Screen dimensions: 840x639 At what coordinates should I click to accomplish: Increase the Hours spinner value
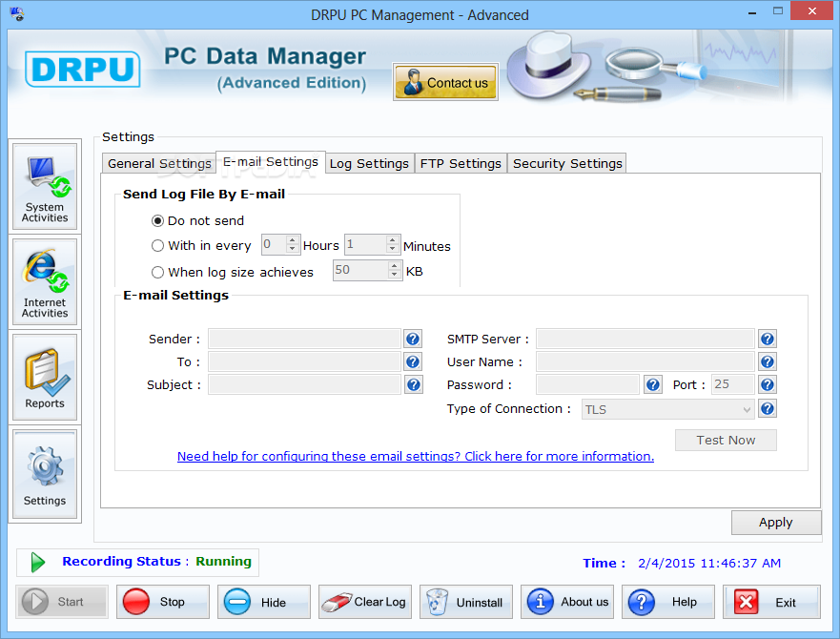tap(293, 240)
